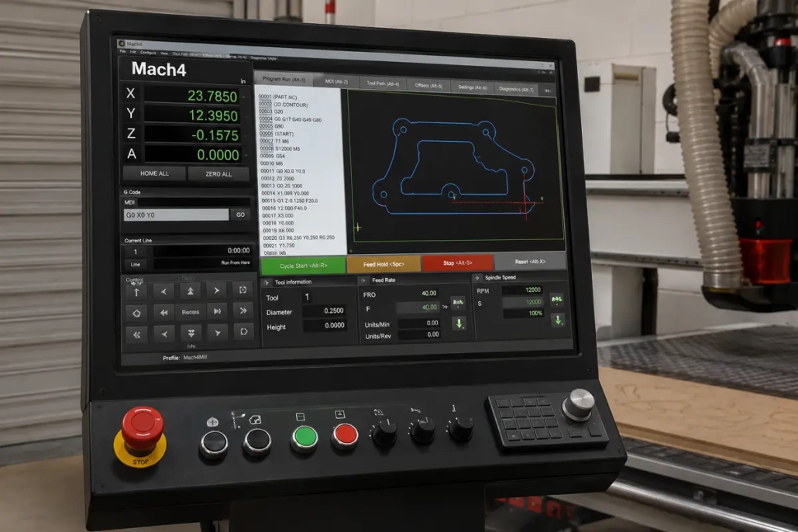Click the double right chevron jog icon

point(243,311)
